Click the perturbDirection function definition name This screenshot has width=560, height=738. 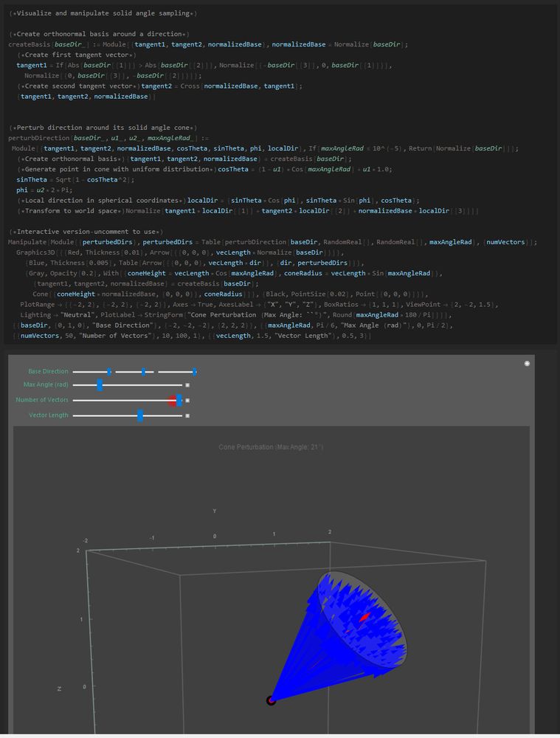point(38,138)
